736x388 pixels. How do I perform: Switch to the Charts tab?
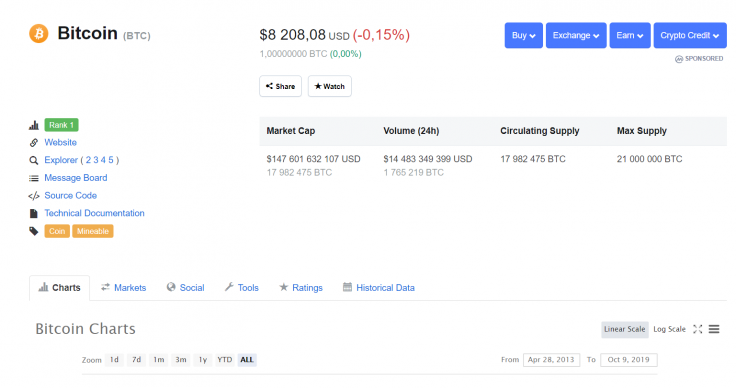tap(60, 288)
